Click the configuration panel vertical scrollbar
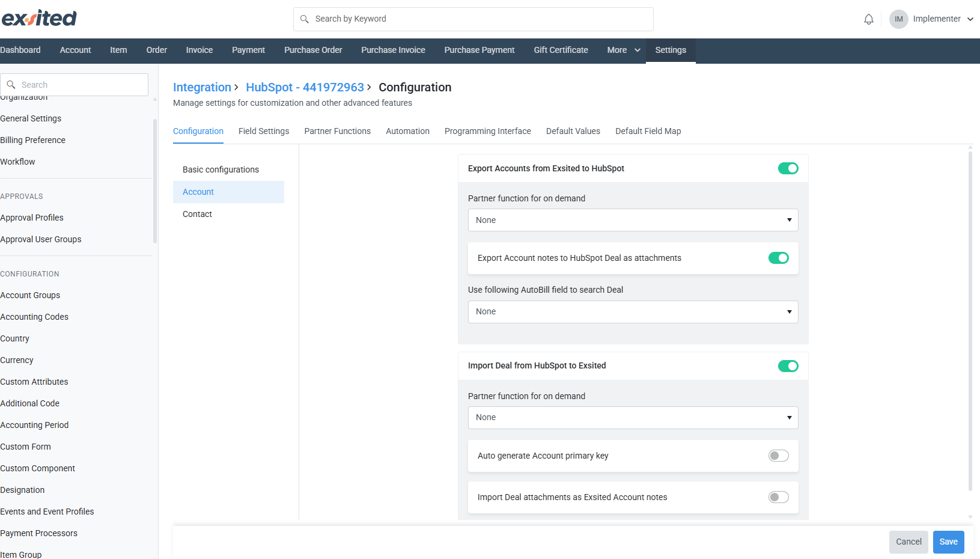Viewport: 980px width, 559px height. 970,322
